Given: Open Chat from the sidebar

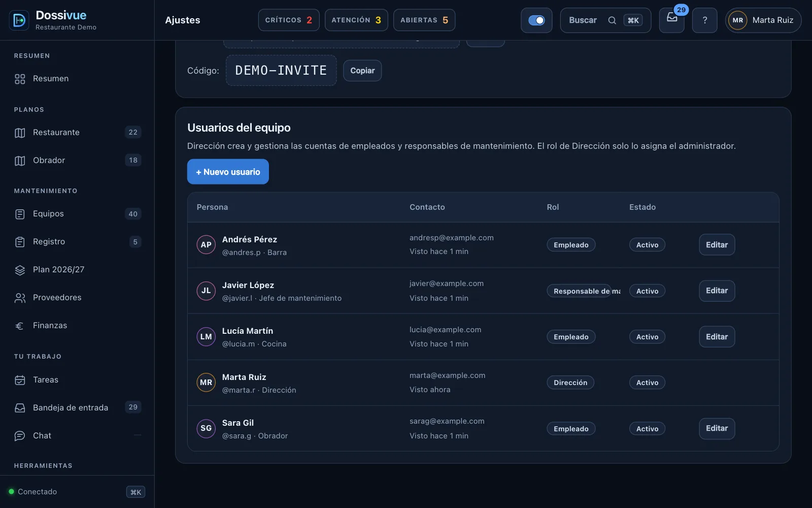Looking at the screenshot, I should 77,435.
